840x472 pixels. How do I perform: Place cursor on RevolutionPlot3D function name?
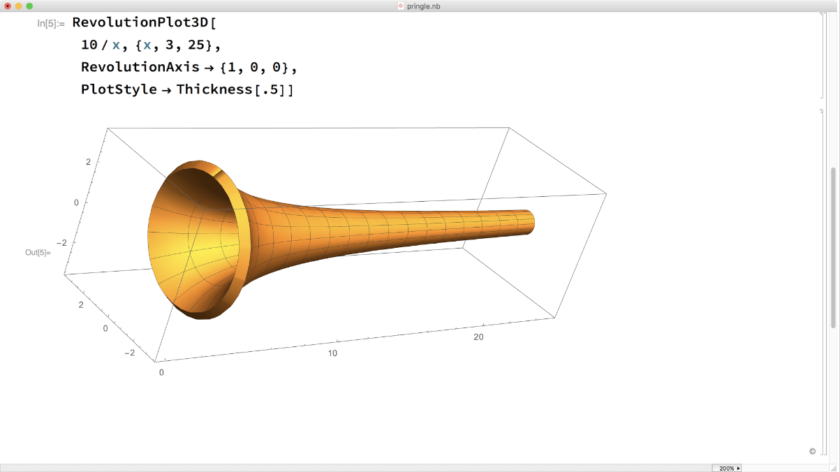140,23
